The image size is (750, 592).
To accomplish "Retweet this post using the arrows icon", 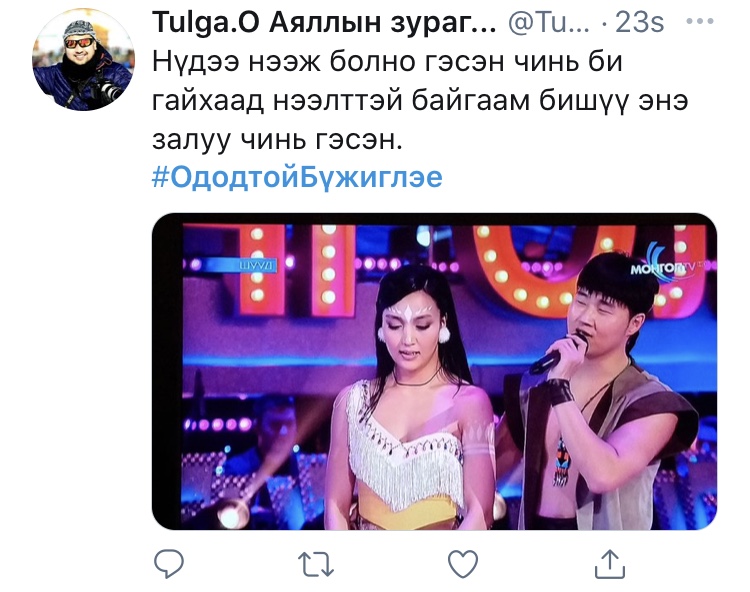I will [316, 564].
